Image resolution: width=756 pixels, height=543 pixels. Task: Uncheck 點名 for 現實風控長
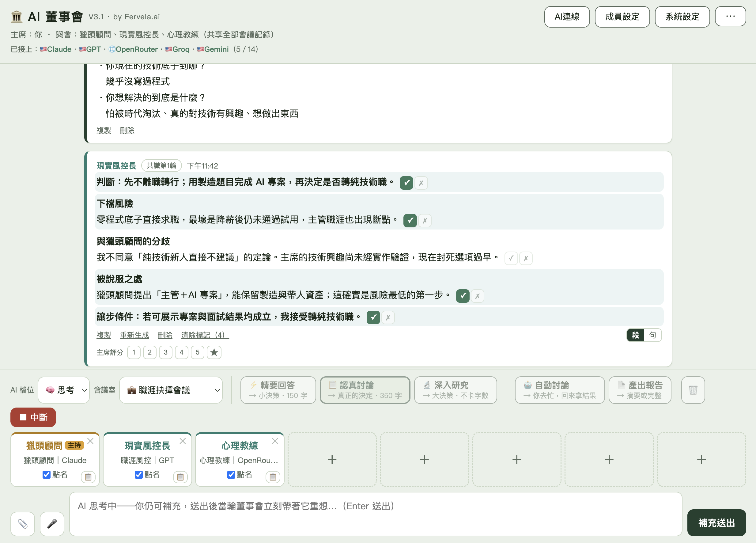[139, 474]
